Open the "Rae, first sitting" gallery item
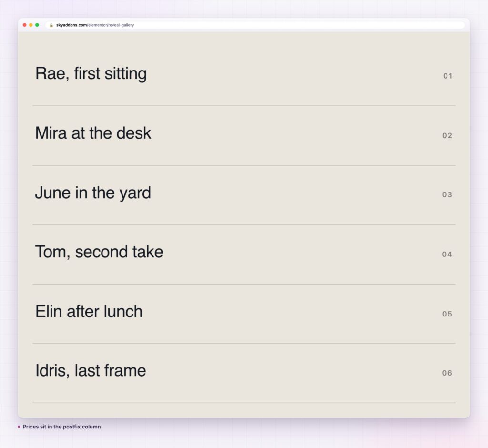Image resolution: width=488 pixels, height=448 pixels. (x=244, y=76)
